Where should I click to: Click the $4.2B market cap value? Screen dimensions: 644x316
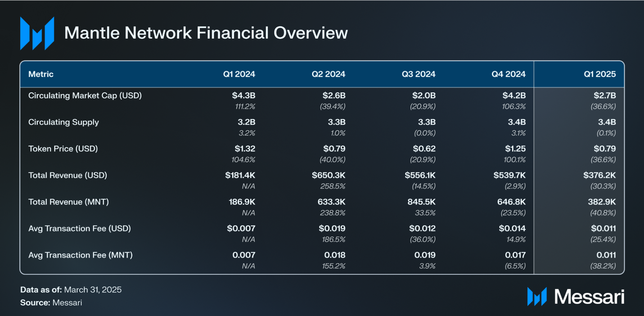pos(514,96)
